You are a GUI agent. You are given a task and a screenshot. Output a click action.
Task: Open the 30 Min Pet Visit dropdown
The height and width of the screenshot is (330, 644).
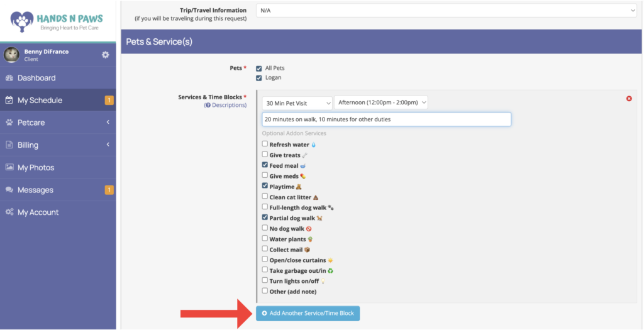(297, 103)
